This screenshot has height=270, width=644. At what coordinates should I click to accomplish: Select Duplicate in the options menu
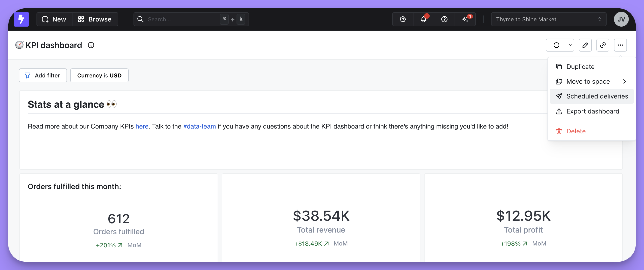pyautogui.click(x=580, y=67)
